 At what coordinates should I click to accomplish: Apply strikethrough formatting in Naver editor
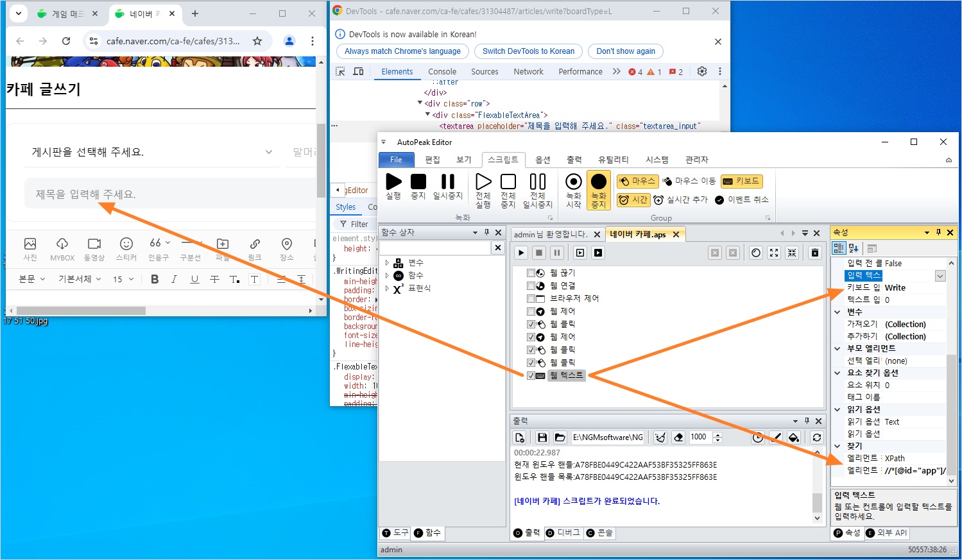[214, 279]
